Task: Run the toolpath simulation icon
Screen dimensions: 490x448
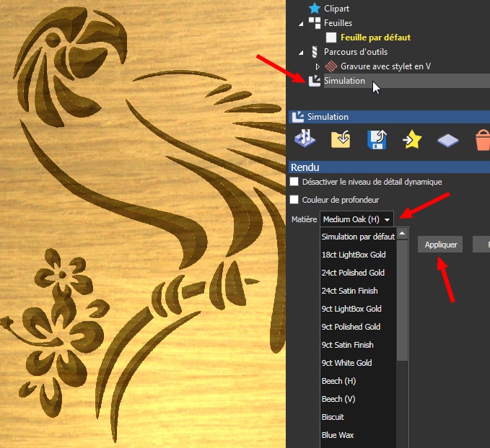Action: (x=305, y=139)
